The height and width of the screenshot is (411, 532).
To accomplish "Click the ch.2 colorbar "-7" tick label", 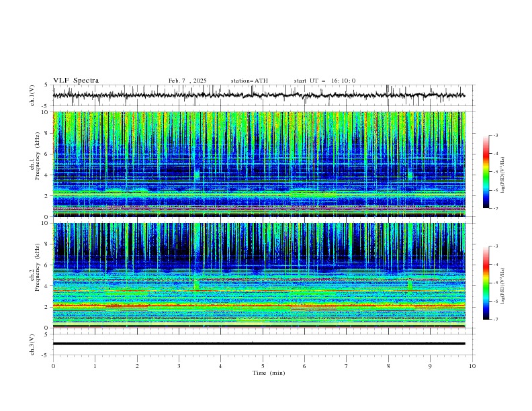I will click(495, 320).
